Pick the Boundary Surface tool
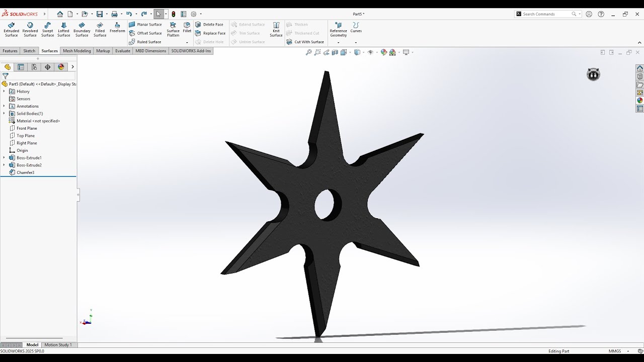 82,30
